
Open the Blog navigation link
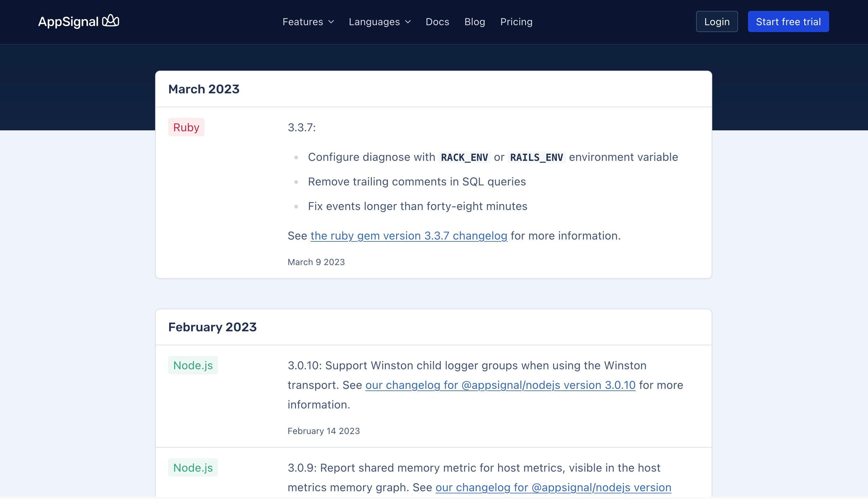click(475, 21)
